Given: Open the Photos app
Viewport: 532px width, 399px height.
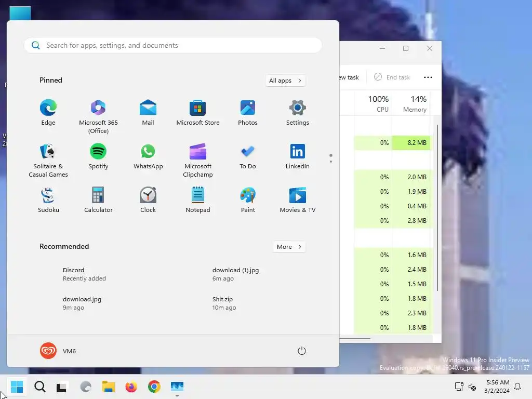Looking at the screenshot, I should tap(248, 113).
